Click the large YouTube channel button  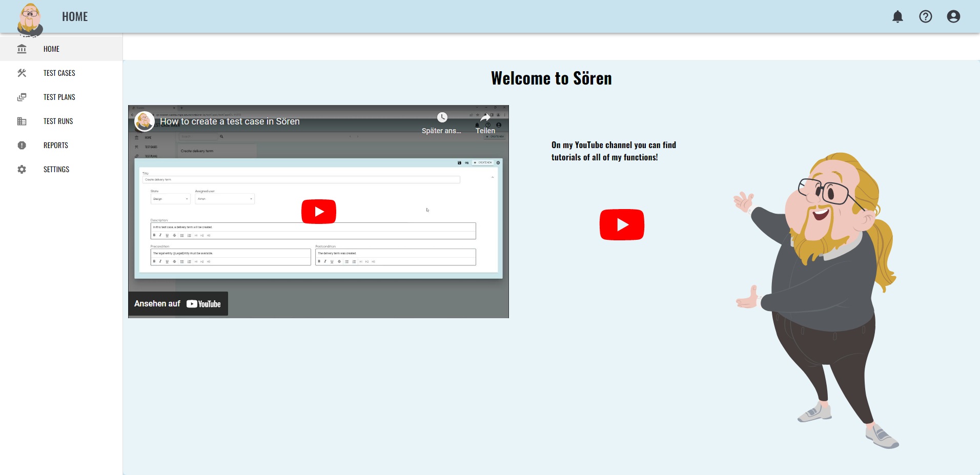coord(622,224)
